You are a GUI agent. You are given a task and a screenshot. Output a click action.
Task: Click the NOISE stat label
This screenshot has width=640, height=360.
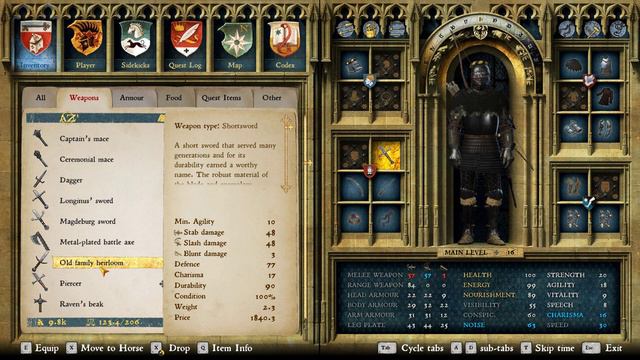[474, 325]
